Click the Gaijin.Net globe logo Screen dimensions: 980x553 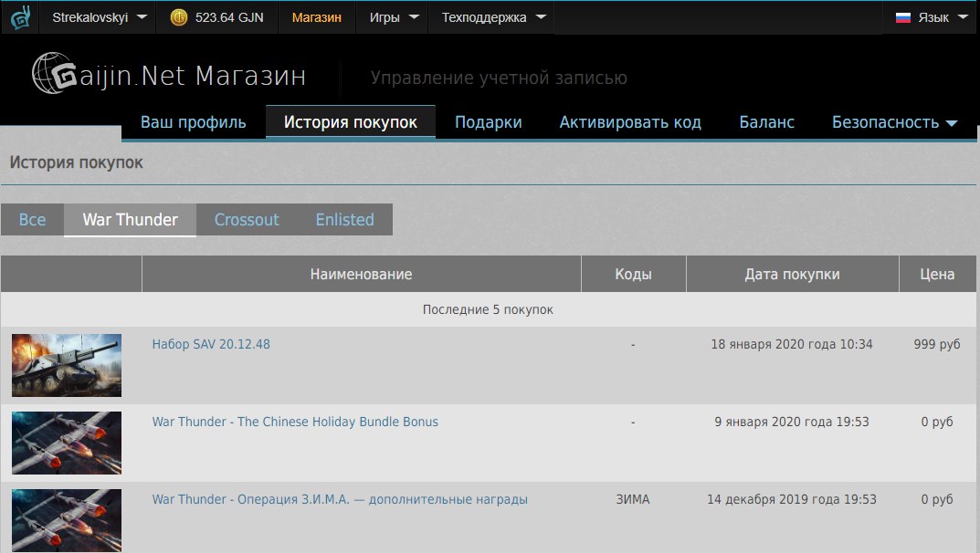pyautogui.click(x=54, y=73)
